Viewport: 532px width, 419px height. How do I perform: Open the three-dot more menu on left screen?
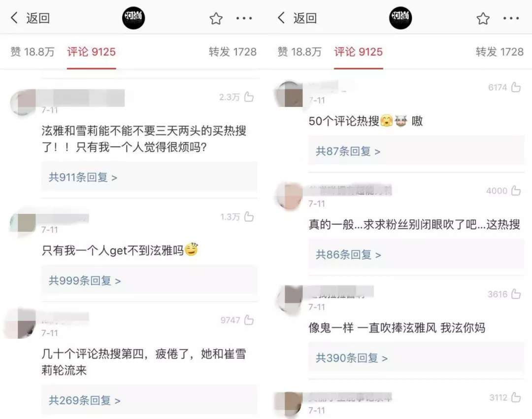244,18
